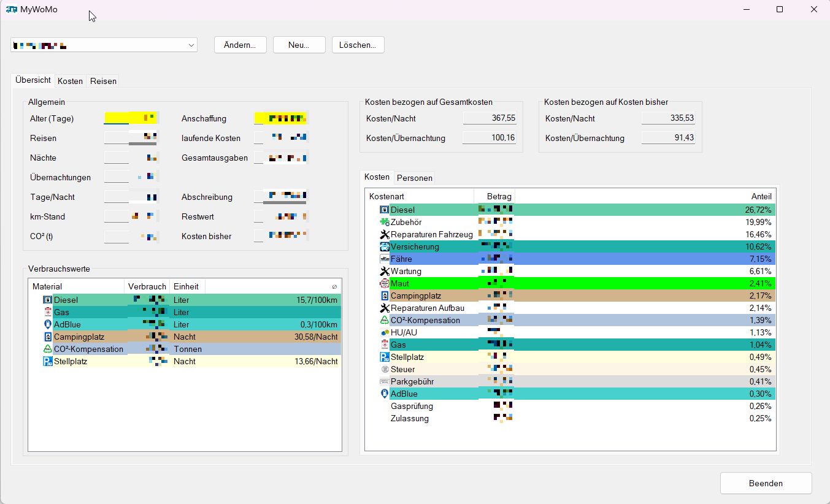Click the AdBlue drop icon in Kostenart list
Image resolution: width=830 pixels, height=504 pixels.
[385, 394]
